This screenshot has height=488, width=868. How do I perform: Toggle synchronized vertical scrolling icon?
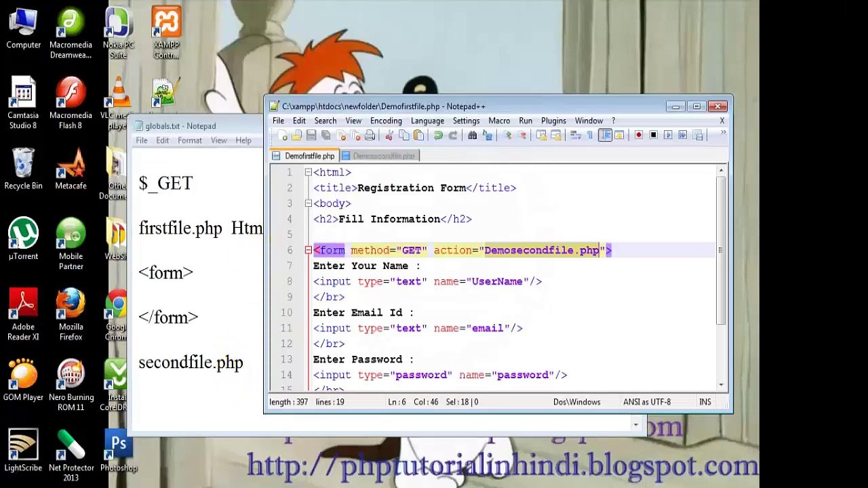tap(541, 136)
